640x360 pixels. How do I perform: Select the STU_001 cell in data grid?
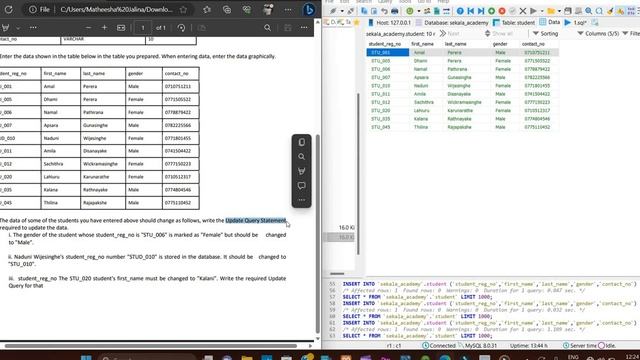point(388,52)
